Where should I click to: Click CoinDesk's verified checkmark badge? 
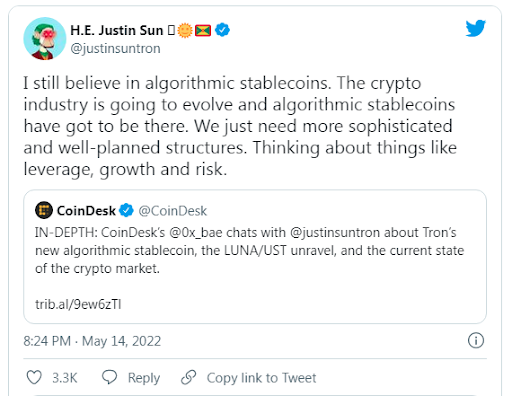[x=126, y=211]
